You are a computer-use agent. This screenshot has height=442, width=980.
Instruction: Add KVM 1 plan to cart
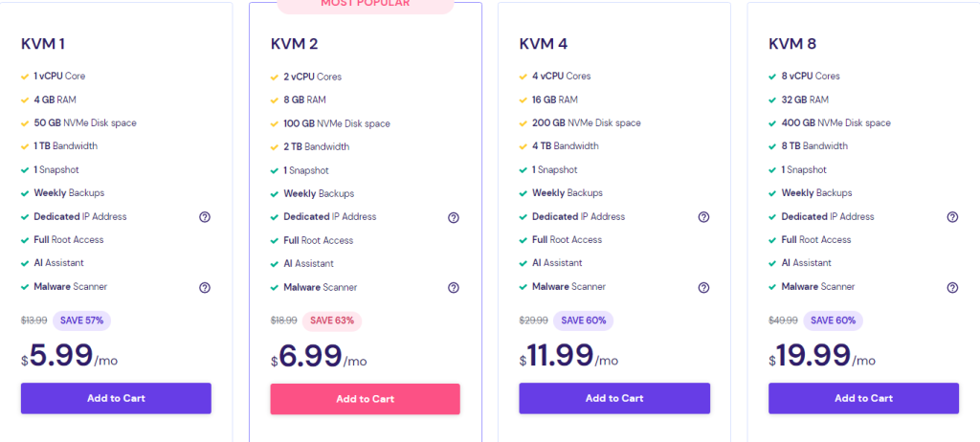click(x=116, y=398)
